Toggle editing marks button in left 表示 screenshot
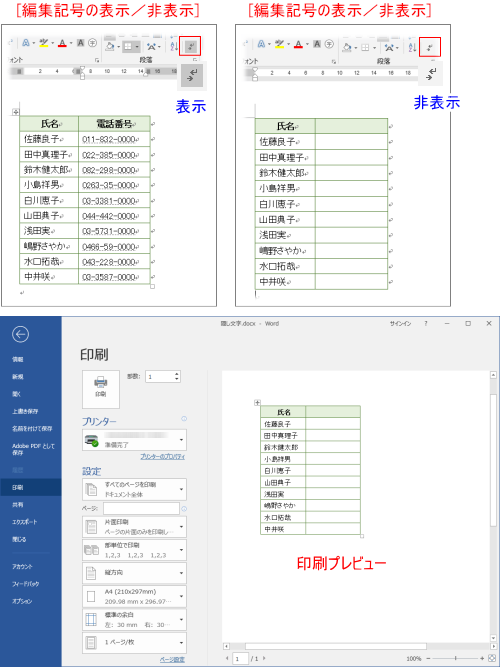 click(190, 46)
